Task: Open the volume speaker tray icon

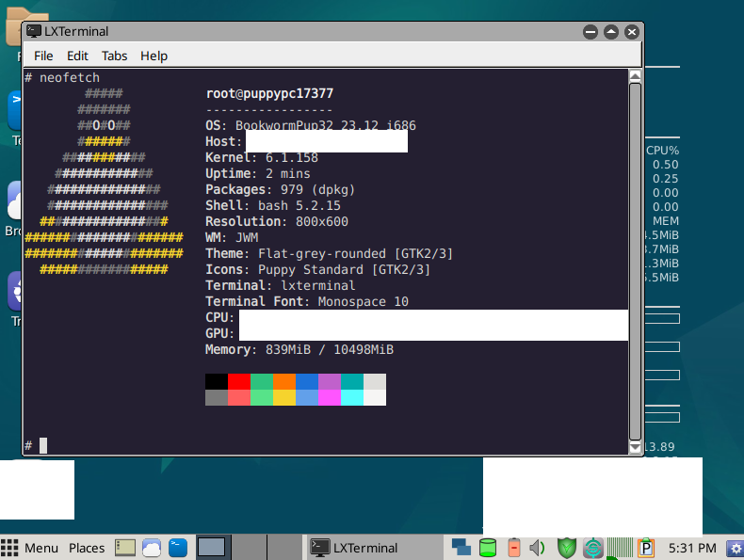Action: pos(538,548)
